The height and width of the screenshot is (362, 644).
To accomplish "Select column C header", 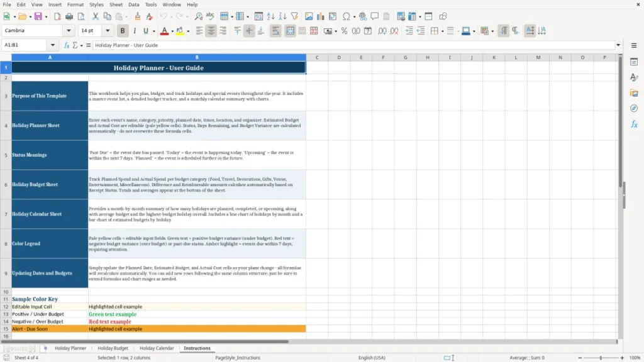I will pos(317,57).
